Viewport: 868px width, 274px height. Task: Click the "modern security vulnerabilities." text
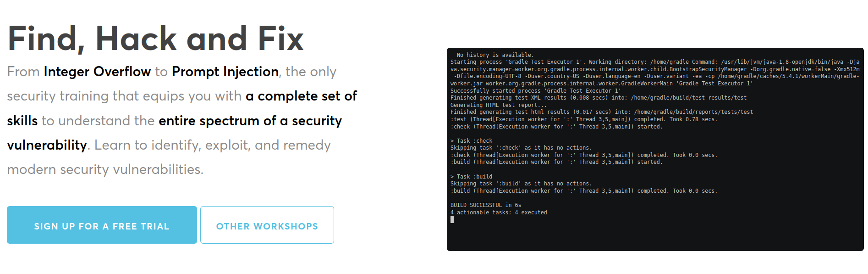coord(105,169)
